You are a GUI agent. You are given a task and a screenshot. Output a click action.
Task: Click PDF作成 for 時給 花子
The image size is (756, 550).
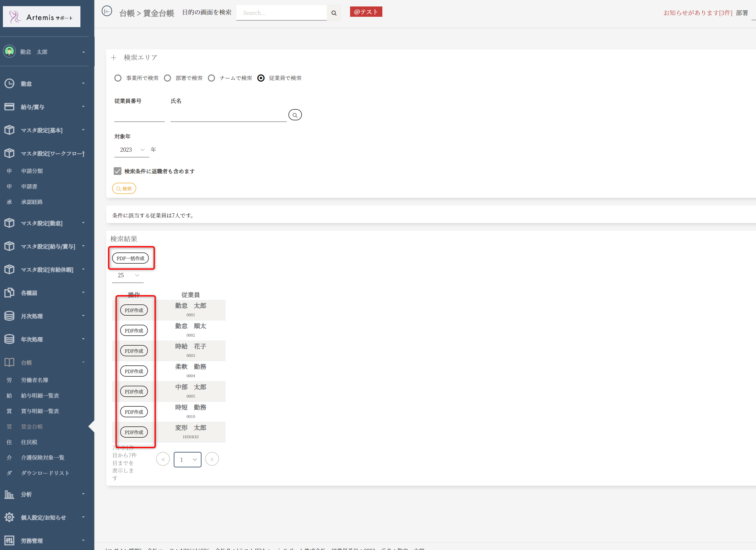[x=134, y=351]
